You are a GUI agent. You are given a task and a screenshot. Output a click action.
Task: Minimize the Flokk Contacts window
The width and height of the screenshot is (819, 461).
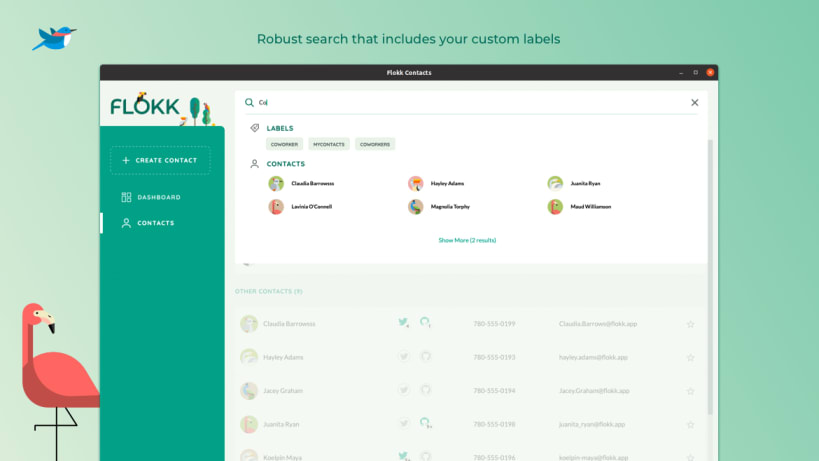click(x=681, y=73)
